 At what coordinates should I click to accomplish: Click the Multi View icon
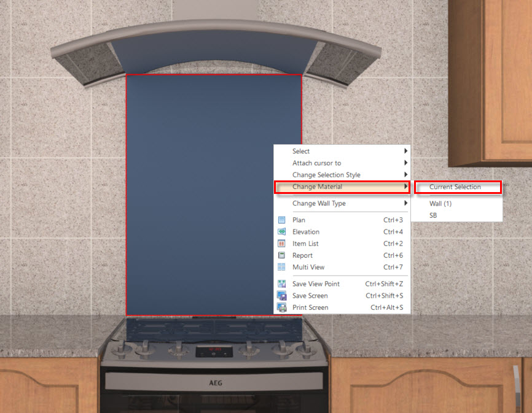coord(281,267)
